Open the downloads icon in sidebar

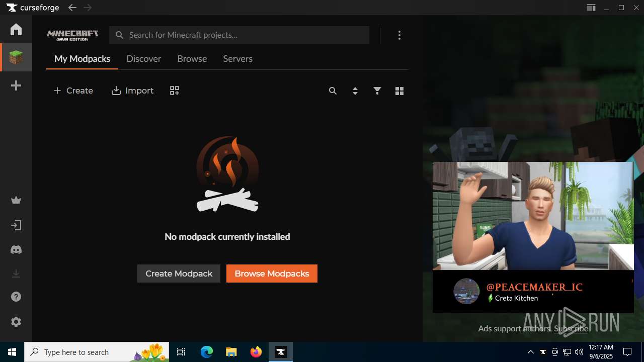[16, 274]
